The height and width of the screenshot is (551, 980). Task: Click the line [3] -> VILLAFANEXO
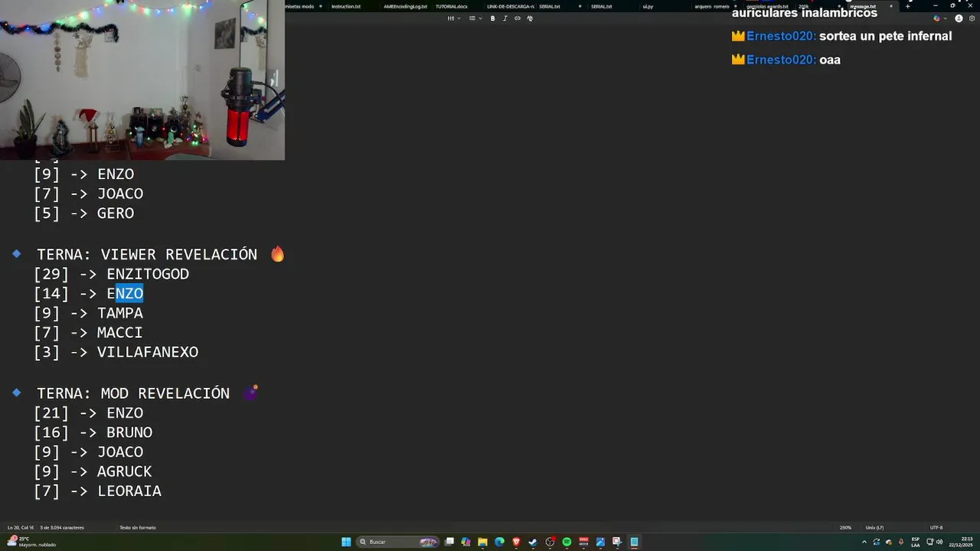[116, 352]
